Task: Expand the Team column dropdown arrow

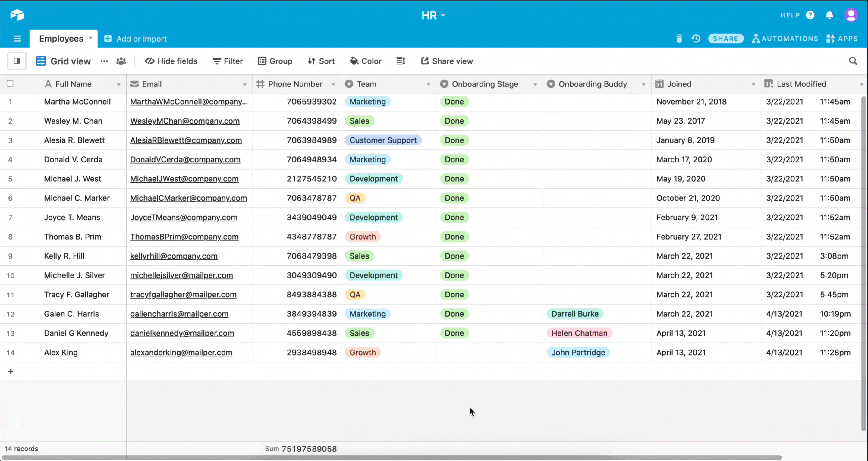Action: pos(428,84)
